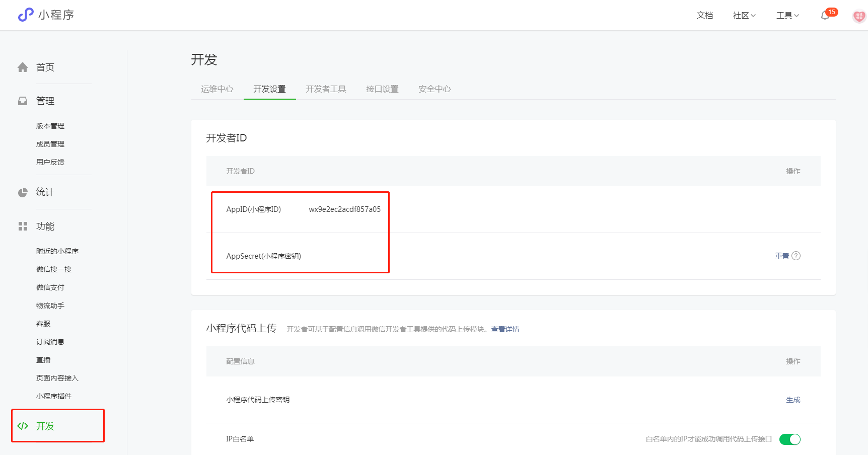Click the 小程序 brand name text
This screenshot has width=868, height=455.
pyautogui.click(x=56, y=15)
